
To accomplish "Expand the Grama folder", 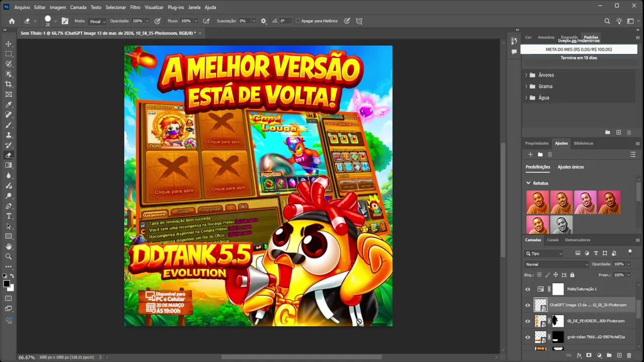I will pyautogui.click(x=526, y=86).
